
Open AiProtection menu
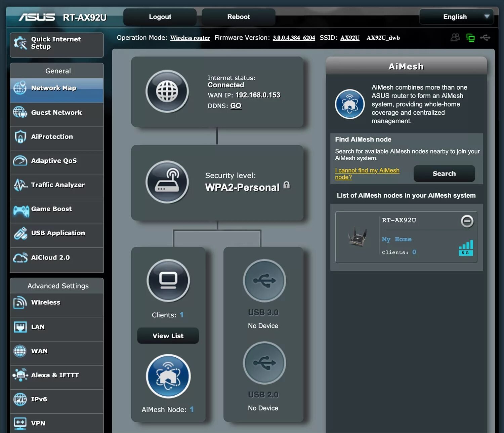57,139
